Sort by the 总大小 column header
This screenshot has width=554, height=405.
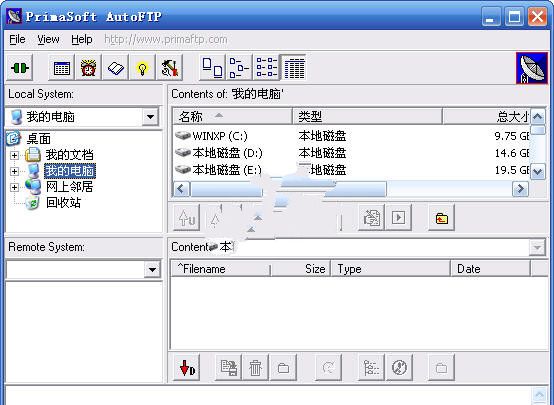(486, 116)
